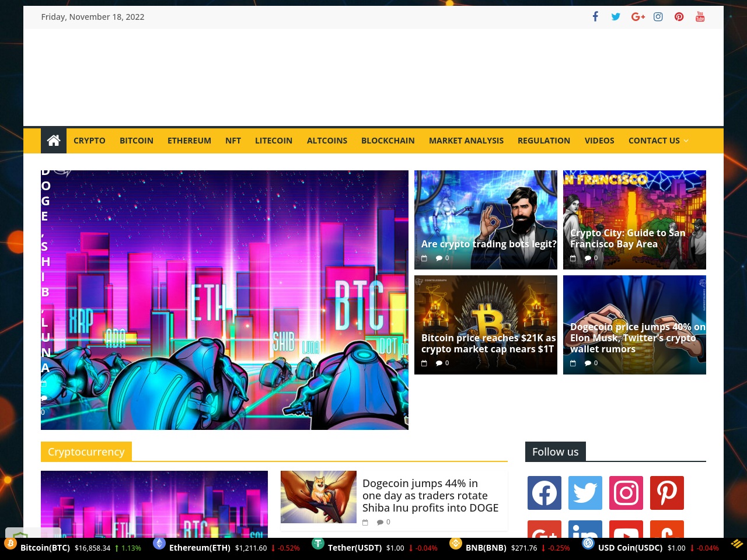
Task: Open the Pinterest icon in top bar
Action: pyautogui.click(x=679, y=16)
